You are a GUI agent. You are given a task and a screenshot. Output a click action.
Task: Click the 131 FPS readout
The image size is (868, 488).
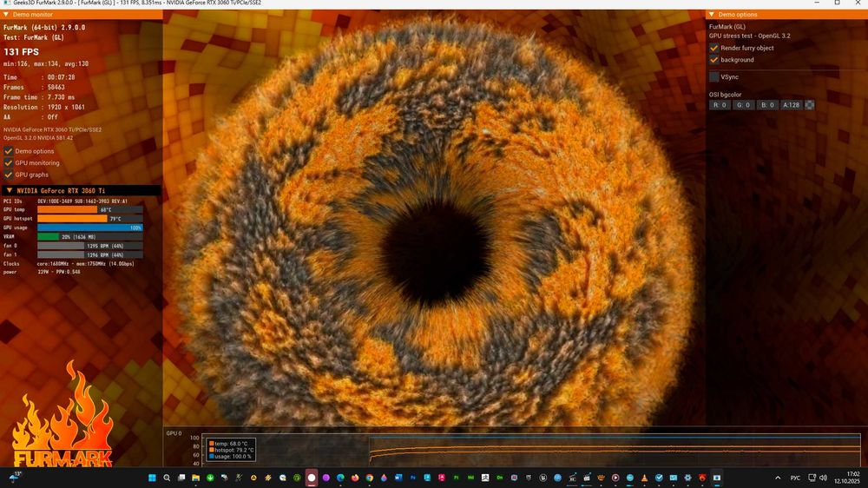tap(22, 51)
